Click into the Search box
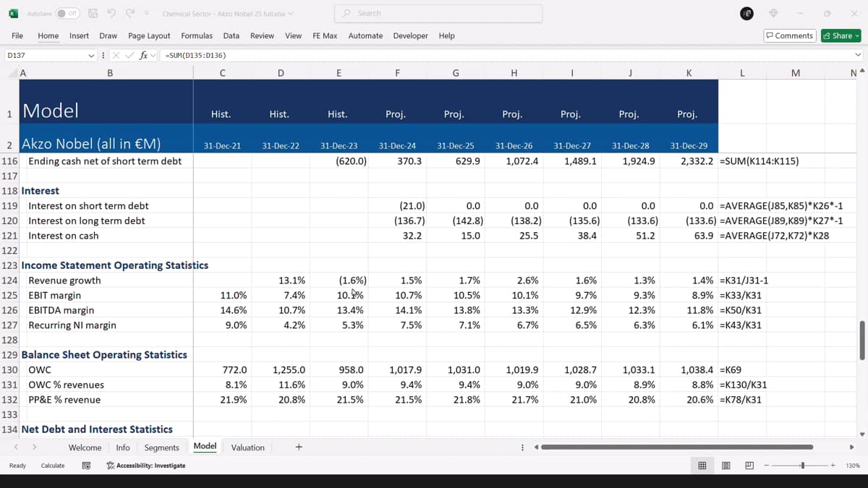 coord(438,13)
